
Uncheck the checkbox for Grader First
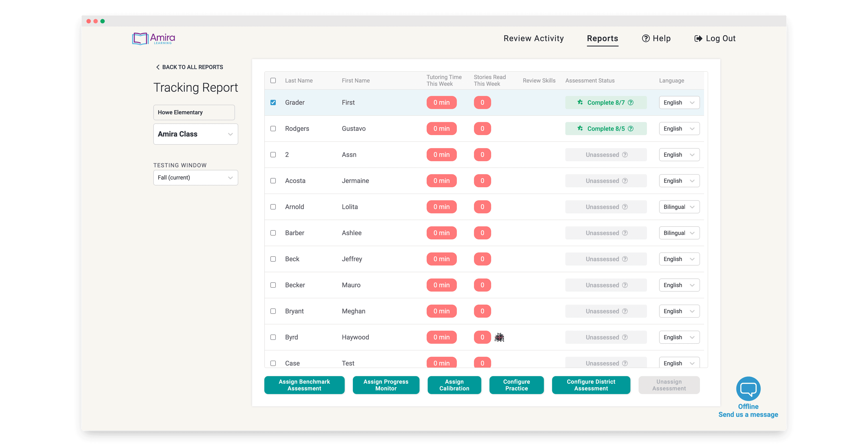point(273,102)
